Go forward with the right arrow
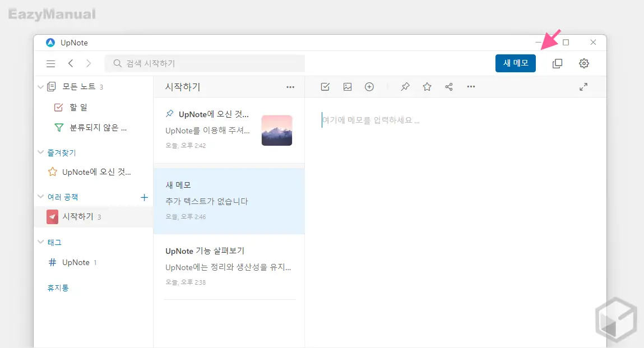The image size is (644, 348). [x=89, y=63]
